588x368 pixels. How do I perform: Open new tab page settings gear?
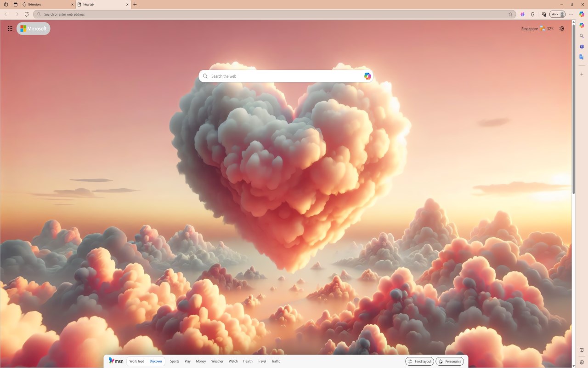(x=562, y=29)
